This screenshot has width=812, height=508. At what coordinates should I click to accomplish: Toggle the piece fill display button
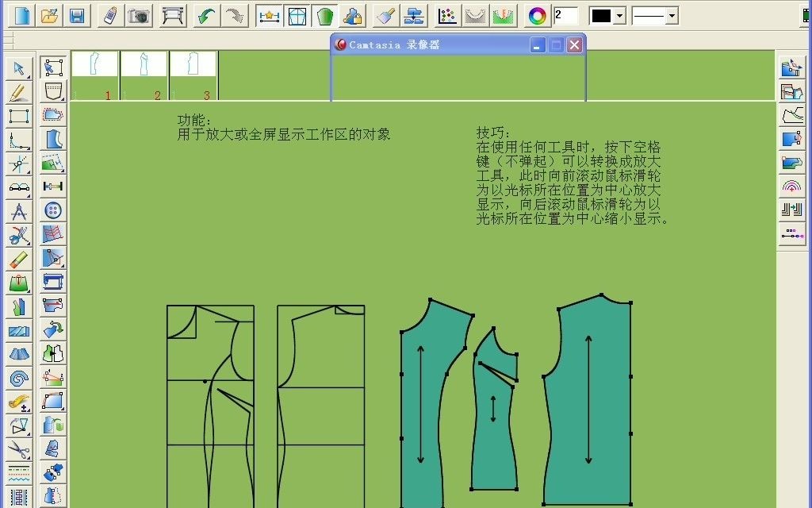click(x=326, y=14)
